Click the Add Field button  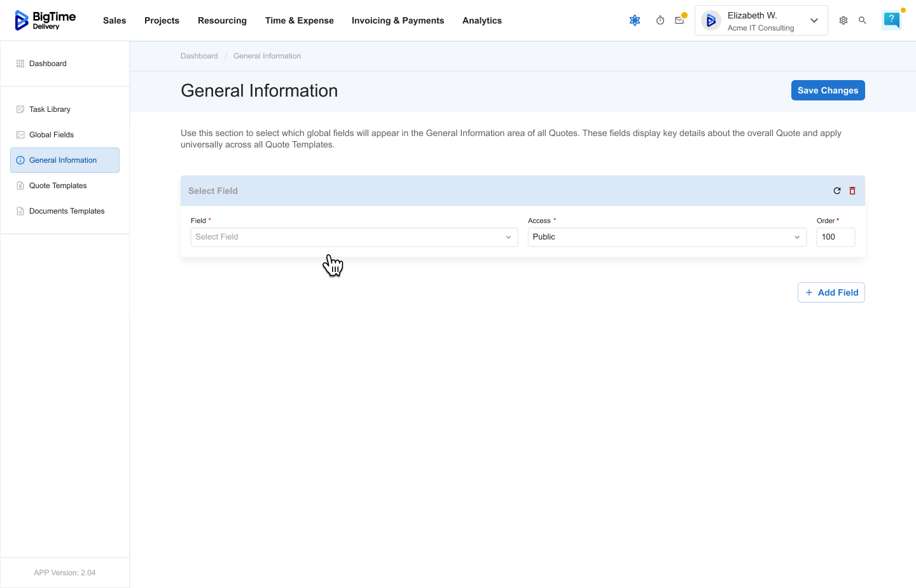click(831, 292)
